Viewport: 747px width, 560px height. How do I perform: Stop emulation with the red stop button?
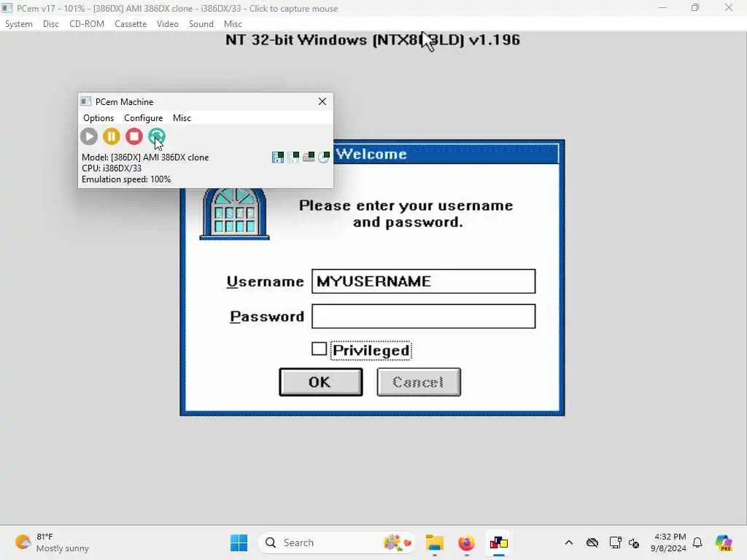(134, 136)
